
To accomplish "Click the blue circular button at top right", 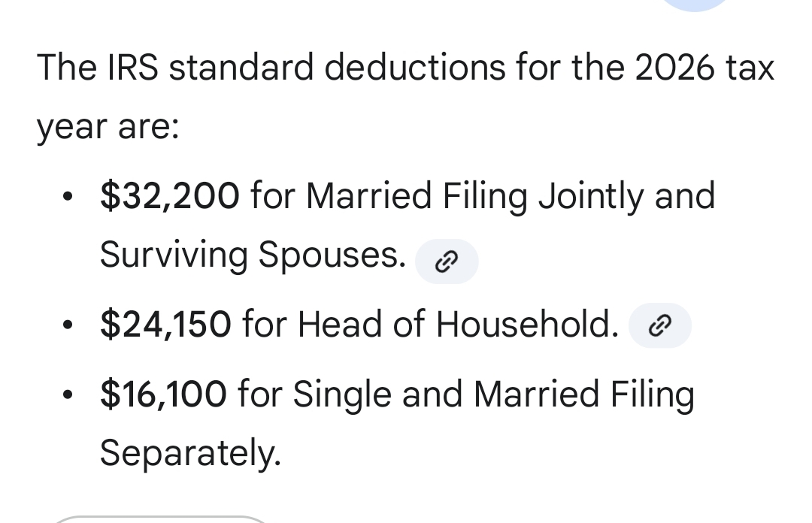I will point(694,4).
